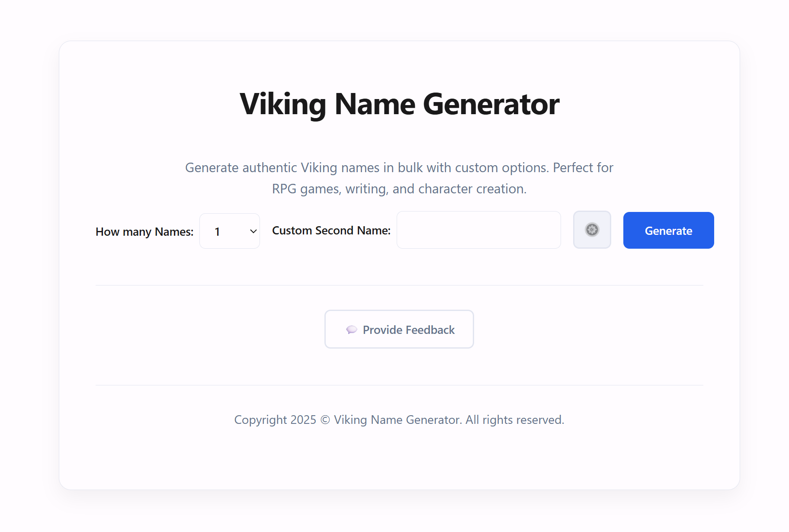
Task: Click the Viking Name Generator heading
Action: [x=399, y=104]
